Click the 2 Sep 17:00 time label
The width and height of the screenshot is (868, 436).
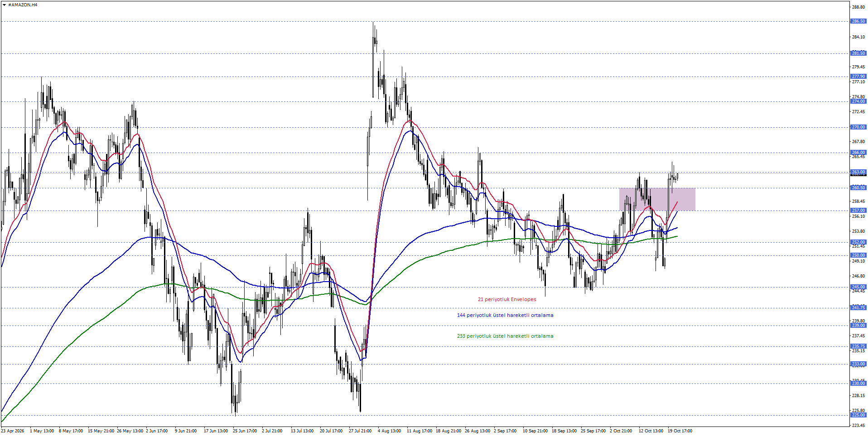[x=505, y=431]
